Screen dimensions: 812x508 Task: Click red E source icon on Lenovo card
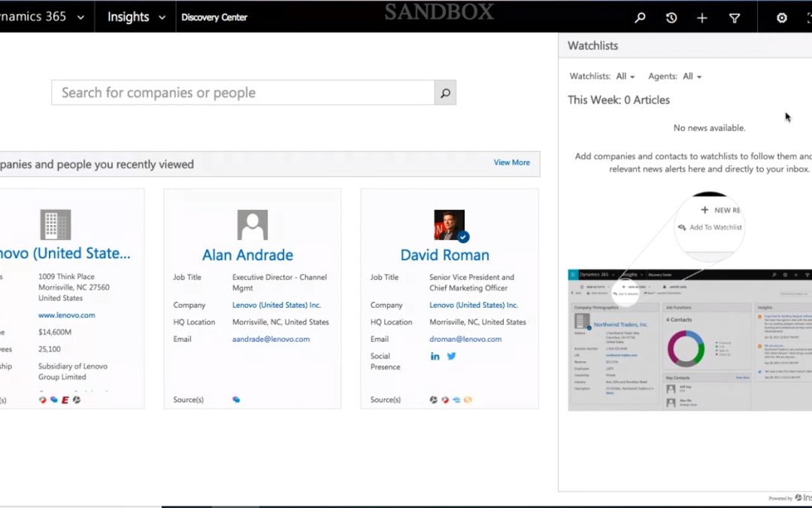point(65,400)
